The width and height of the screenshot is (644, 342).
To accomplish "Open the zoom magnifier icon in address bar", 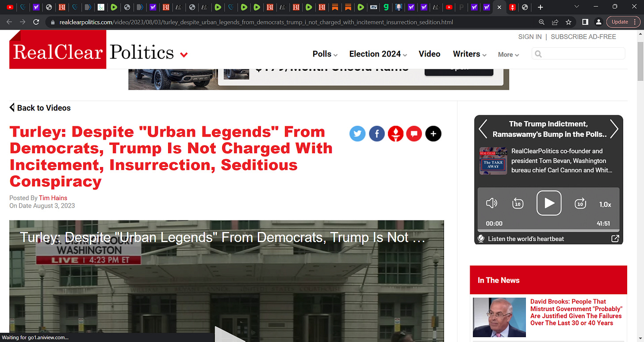I will 542,22.
